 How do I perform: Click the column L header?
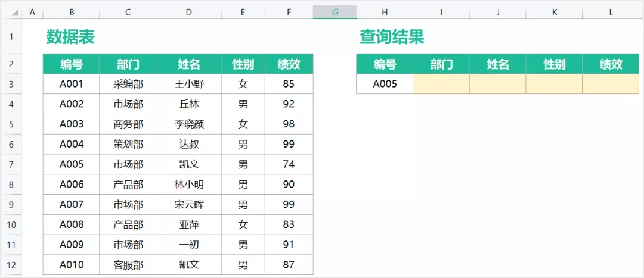(x=611, y=12)
